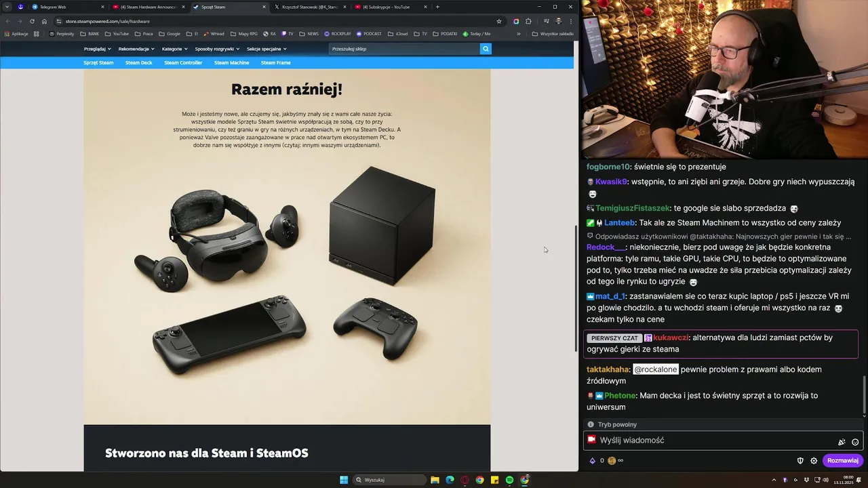This screenshot has height=488, width=868.
Task: Open Phetone username in chat
Action: pyautogui.click(x=620, y=396)
